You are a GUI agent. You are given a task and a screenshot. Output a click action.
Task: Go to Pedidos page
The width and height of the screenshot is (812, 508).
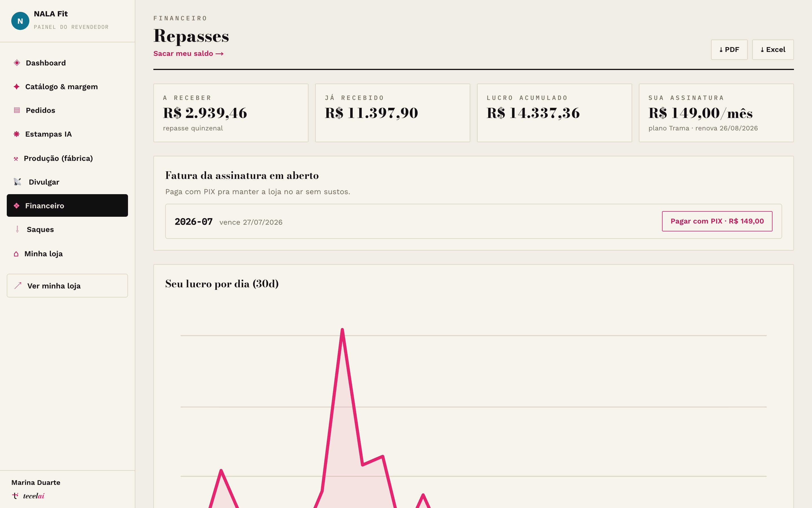pyautogui.click(x=67, y=110)
